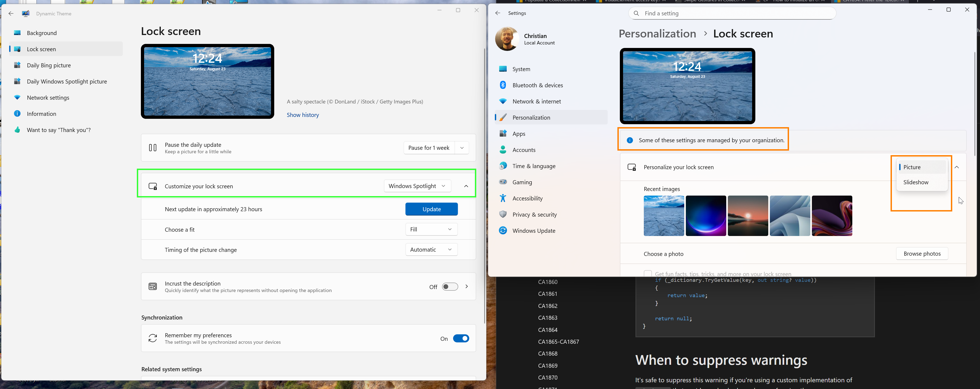Click the Settings lock screen preview image
The height and width of the screenshot is (389, 980).
(x=687, y=86)
